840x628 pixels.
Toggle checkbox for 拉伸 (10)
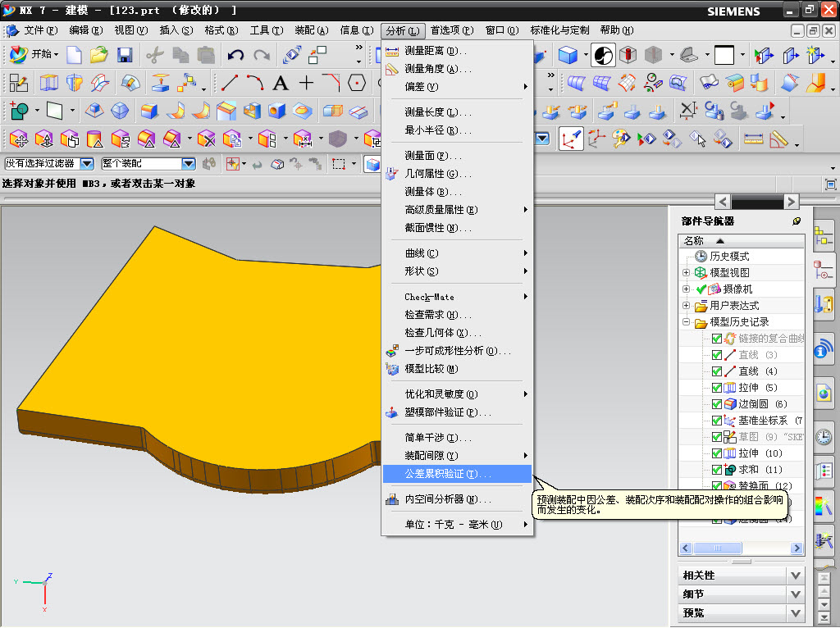[x=717, y=453]
